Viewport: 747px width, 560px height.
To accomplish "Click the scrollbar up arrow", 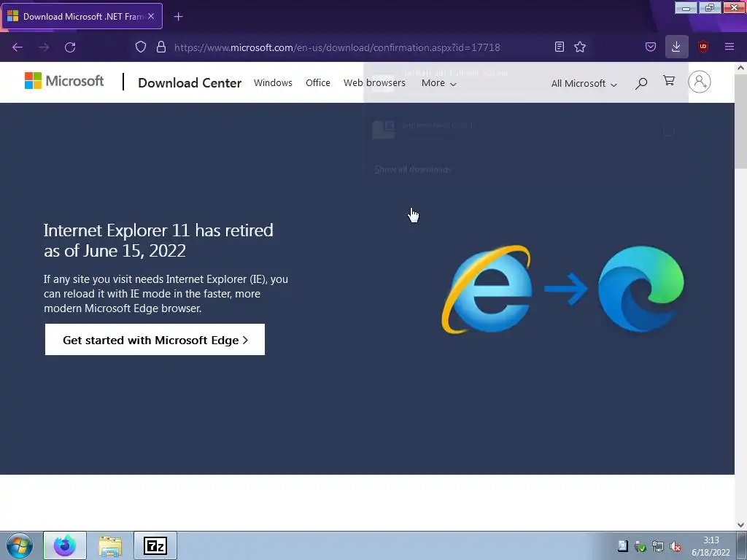I will coord(740,68).
